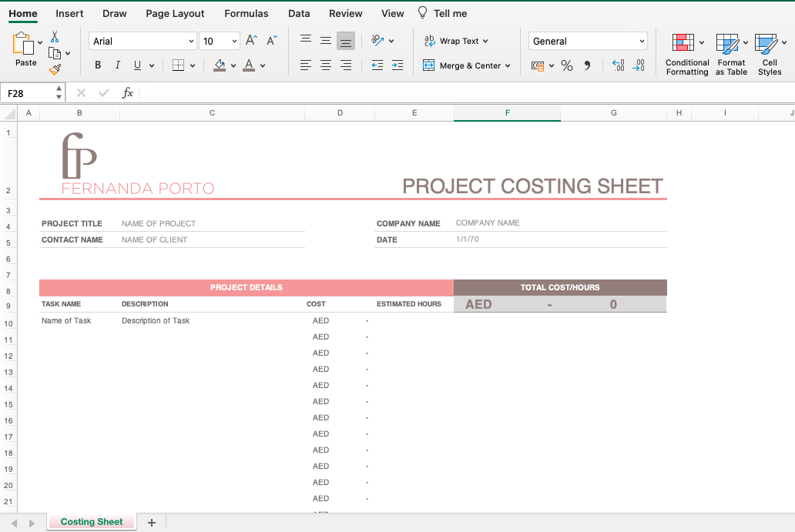This screenshot has width=795, height=532.
Task: Toggle Italic formatting
Action: coord(117,65)
